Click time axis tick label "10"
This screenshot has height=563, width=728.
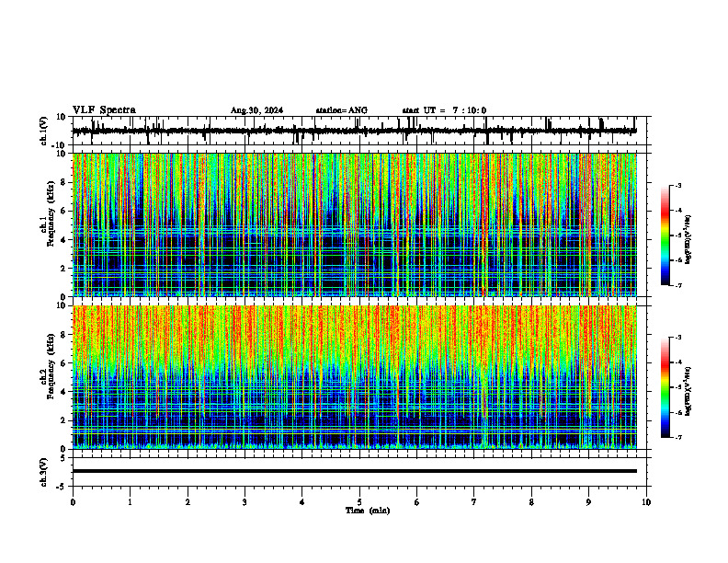pos(646,502)
